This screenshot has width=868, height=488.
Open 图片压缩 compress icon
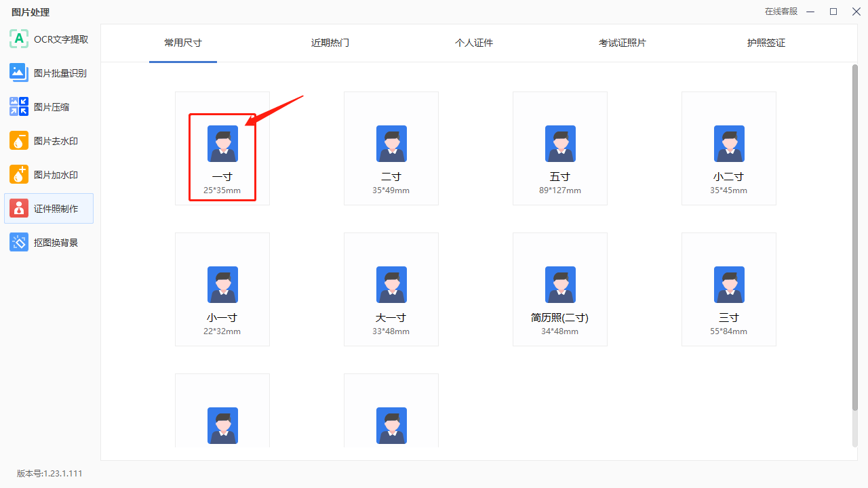19,107
